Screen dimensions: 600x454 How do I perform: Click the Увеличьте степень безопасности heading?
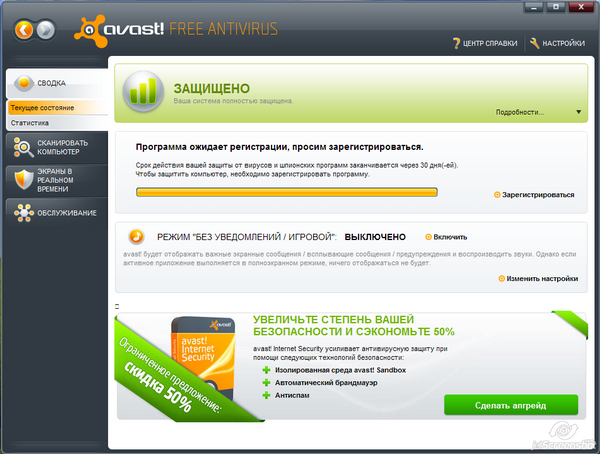pyautogui.click(x=354, y=325)
